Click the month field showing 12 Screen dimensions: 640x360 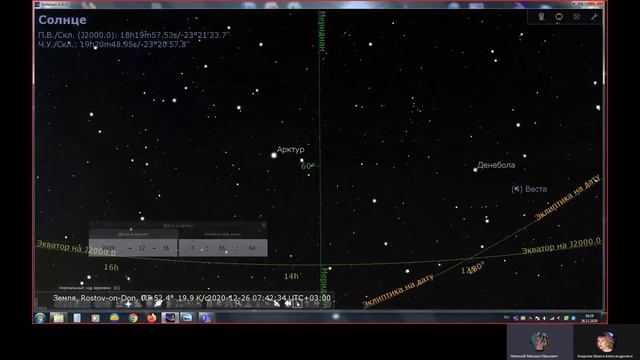coord(142,248)
